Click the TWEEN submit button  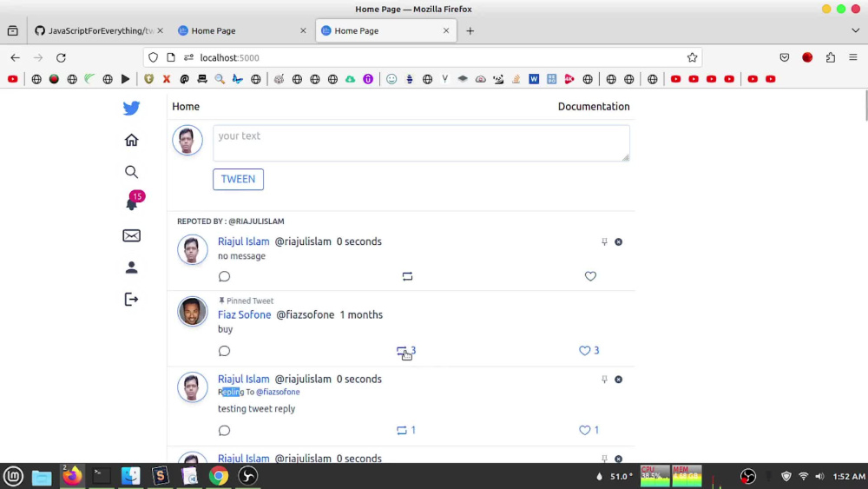(238, 180)
